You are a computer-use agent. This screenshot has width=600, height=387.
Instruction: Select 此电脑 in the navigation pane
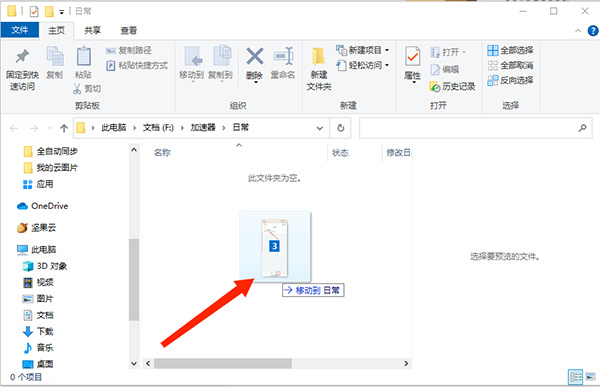coord(37,250)
